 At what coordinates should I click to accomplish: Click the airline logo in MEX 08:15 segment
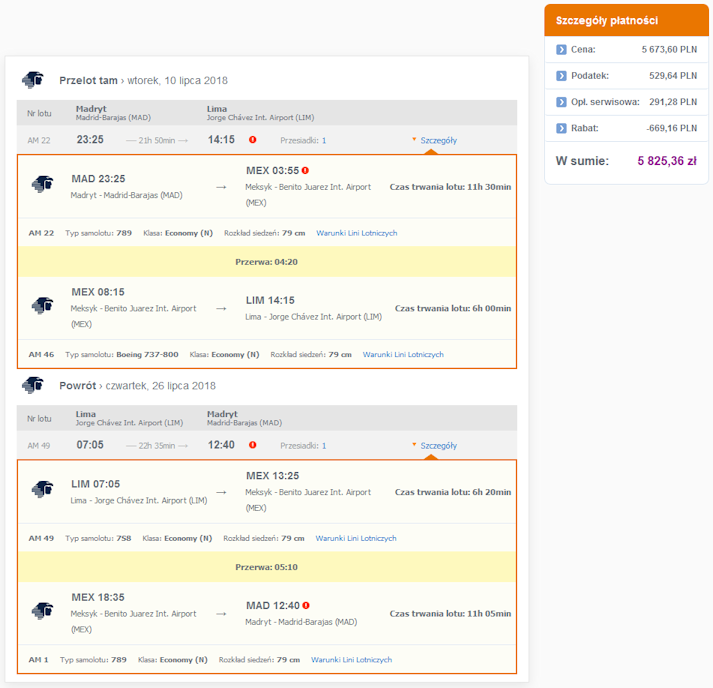[x=42, y=306]
